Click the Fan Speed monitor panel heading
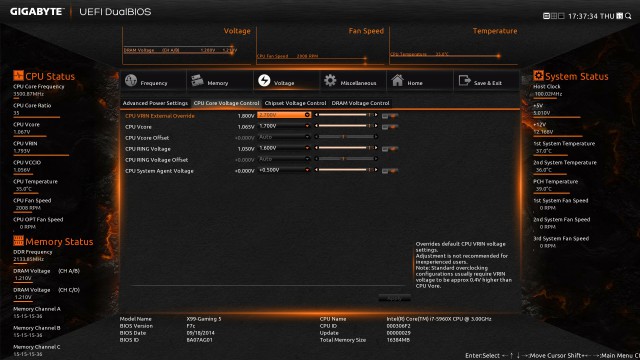This screenshot has width=640, height=360. tap(366, 31)
